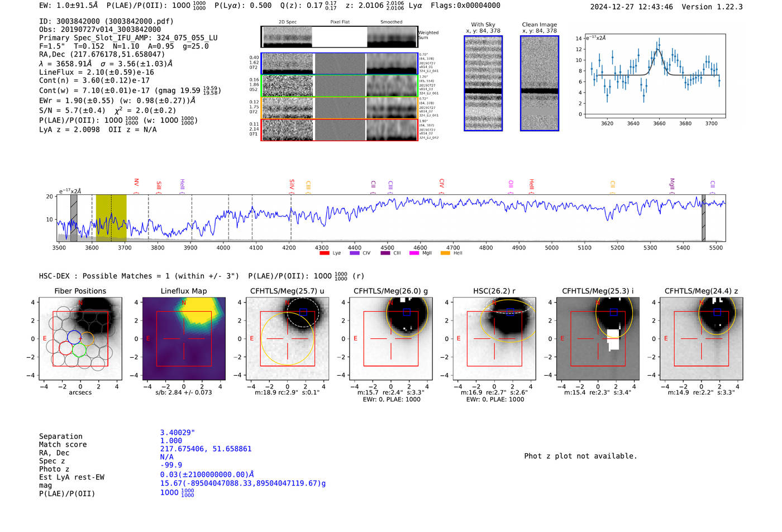The height and width of the screenshot is (532, 782).
Task: Click the SiIV line marker label
Action: pyautogui.click(x=292, y=184)
